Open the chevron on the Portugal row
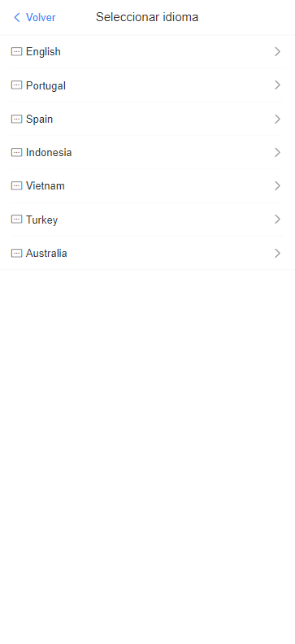Viewport: 295px width, 644px height. (x=278, y=85)
